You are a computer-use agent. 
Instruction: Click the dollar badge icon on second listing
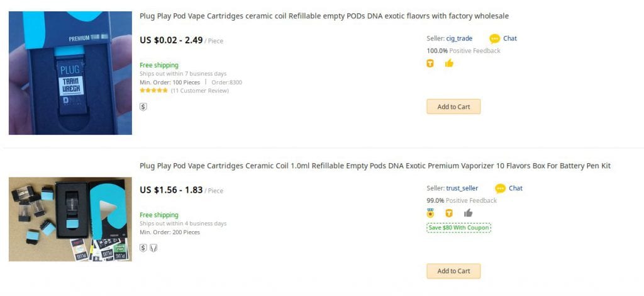click(143, 248)
